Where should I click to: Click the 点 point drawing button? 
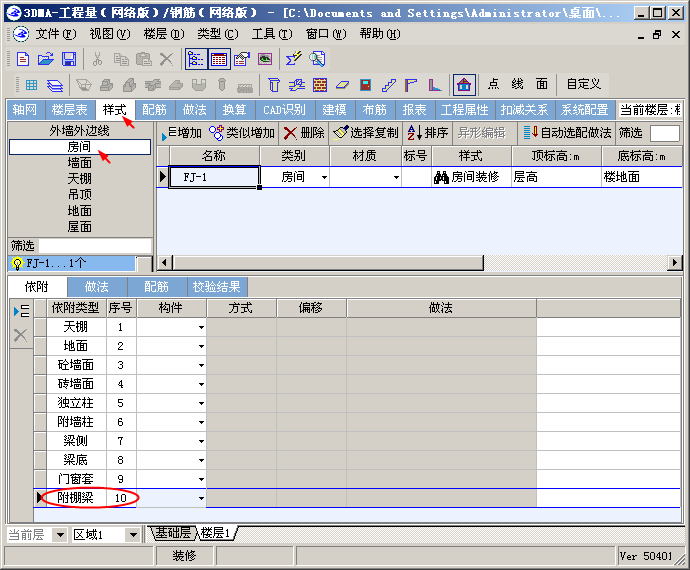pos(493,84)
